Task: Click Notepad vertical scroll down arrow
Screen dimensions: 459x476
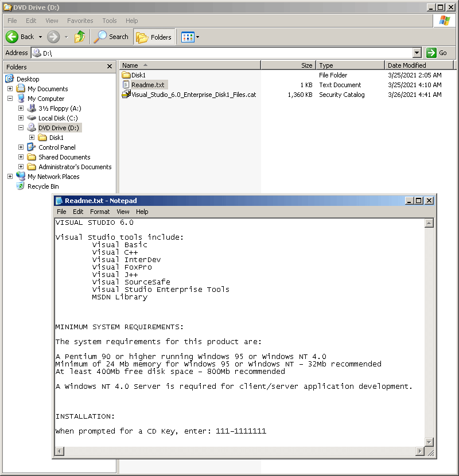Action: click(429, 442)
